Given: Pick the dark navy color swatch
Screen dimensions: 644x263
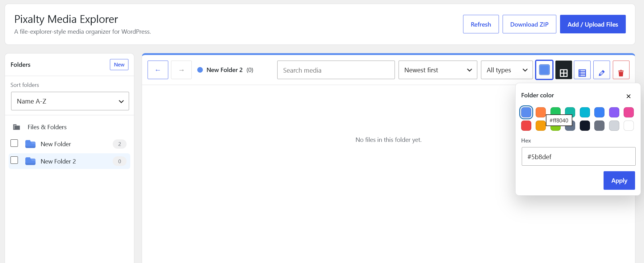Looking at the screenshot, I should (x=585, y=126).
